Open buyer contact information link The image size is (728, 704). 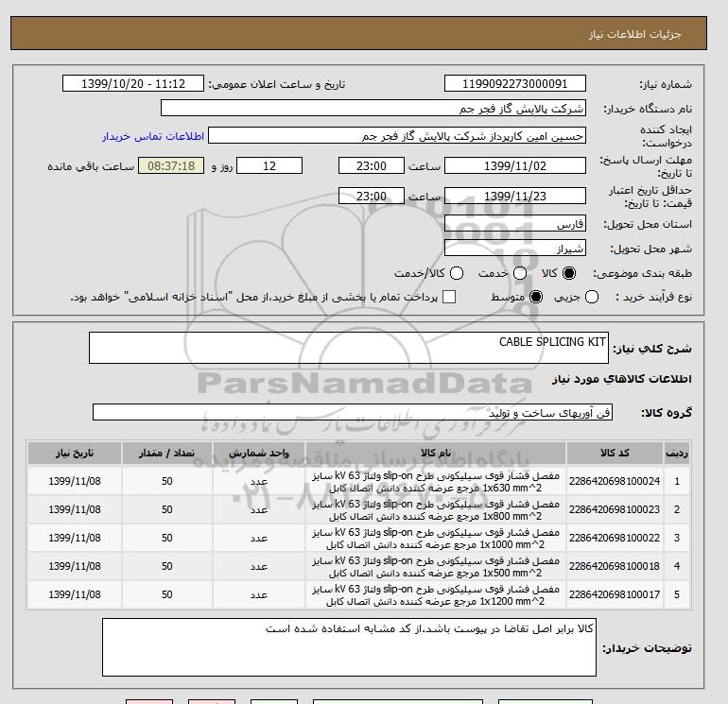click(x=153, y=136)
